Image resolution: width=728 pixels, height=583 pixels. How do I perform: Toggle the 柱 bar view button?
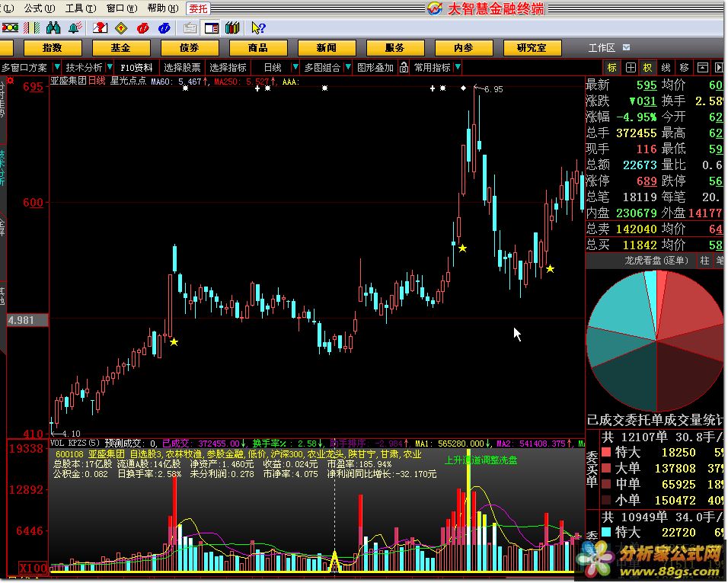705,261
